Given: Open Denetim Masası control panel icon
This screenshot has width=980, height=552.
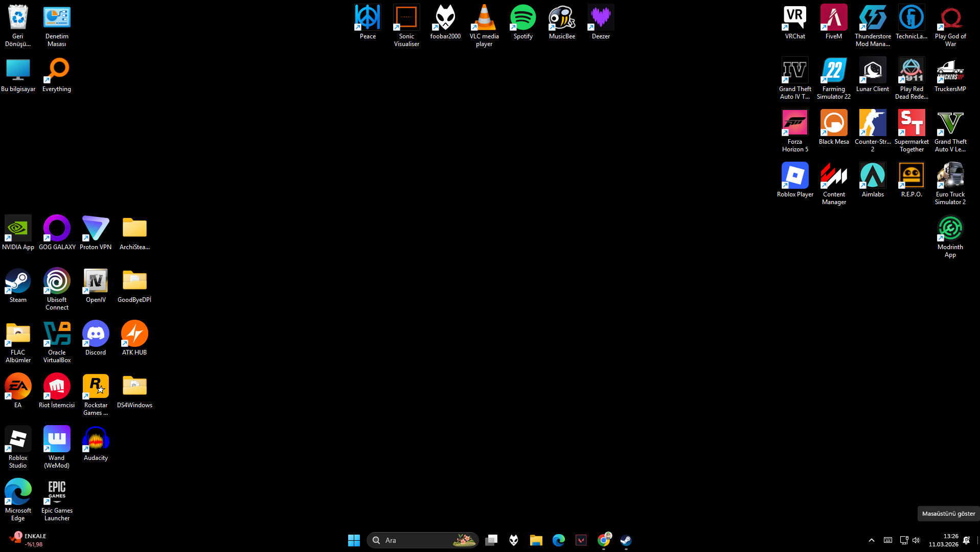Looking at the screenshot, I should pos(57,25).
